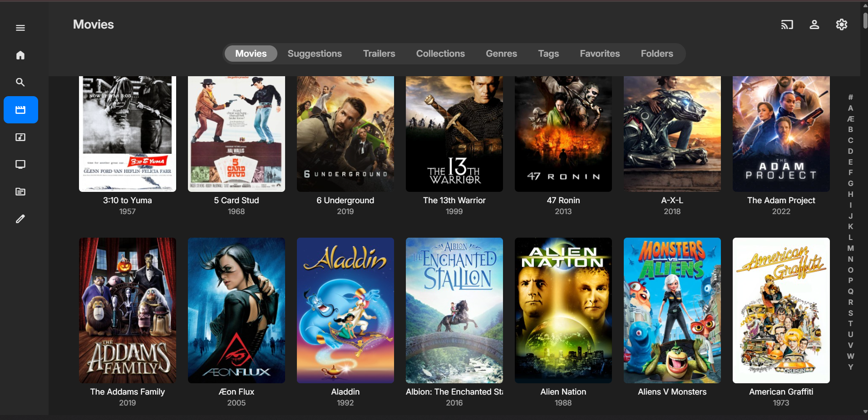The image size is (868, 420).
Task: Select the highlighted Movies library sidebar icon
Action: point(21,110)
